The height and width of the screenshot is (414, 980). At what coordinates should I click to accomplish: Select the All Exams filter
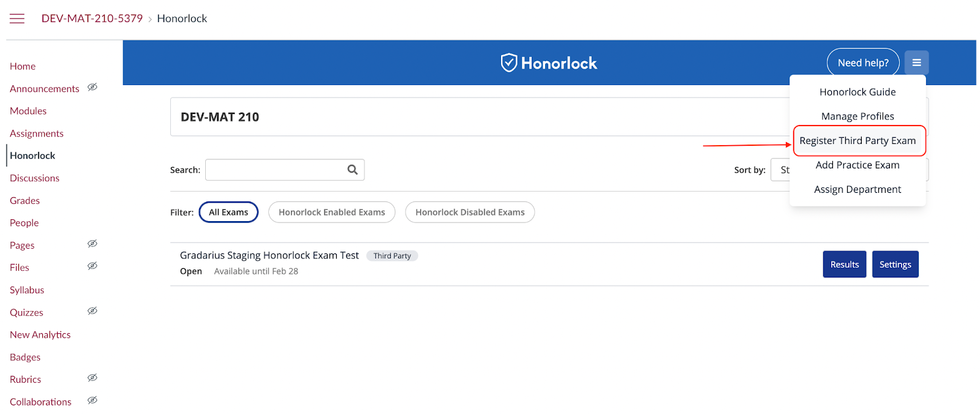coord(228,212)
